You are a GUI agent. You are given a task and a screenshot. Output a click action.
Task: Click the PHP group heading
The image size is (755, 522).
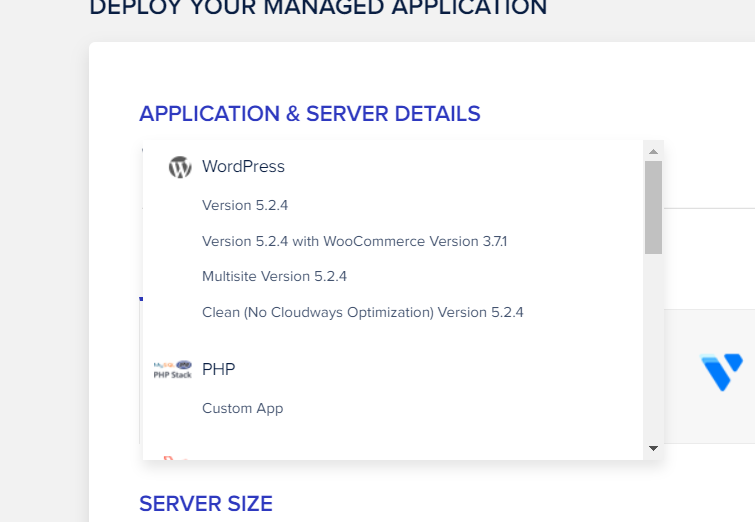[x=218, y=369]
